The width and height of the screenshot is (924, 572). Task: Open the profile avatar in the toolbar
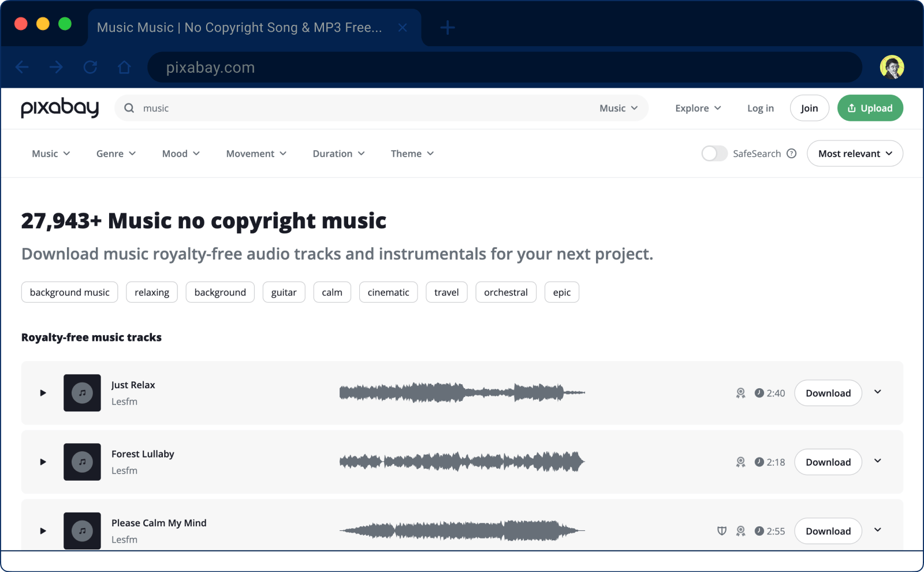(x=892, y=67)
